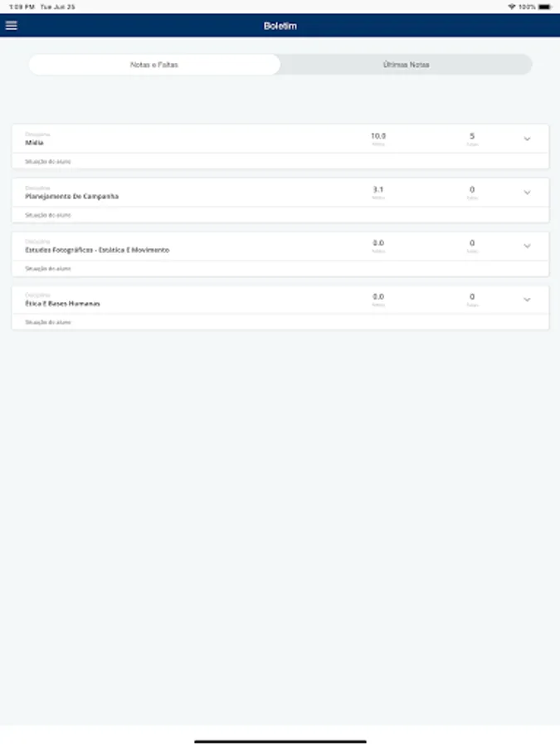This screenshot has height=747, width=560.
Task: Tap the Mídia average grade 10.0
Action: (378, 136)
